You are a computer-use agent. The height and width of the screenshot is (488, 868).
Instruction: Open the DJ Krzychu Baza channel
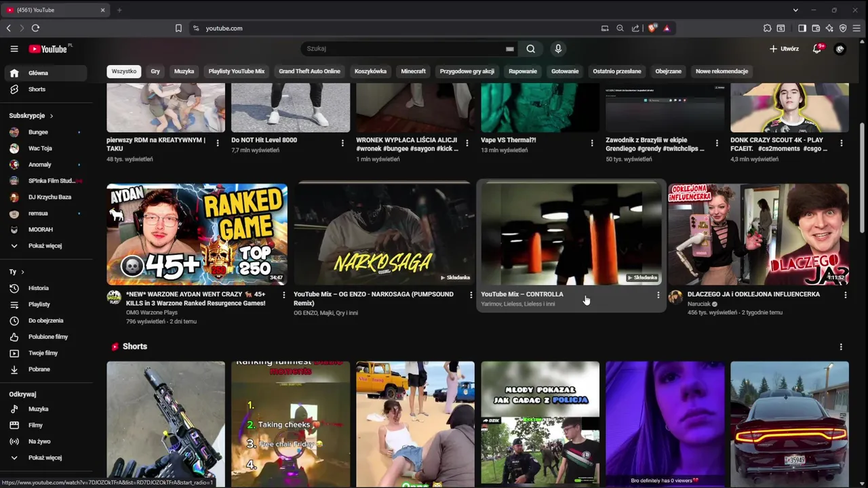click(x=46, y=197)
